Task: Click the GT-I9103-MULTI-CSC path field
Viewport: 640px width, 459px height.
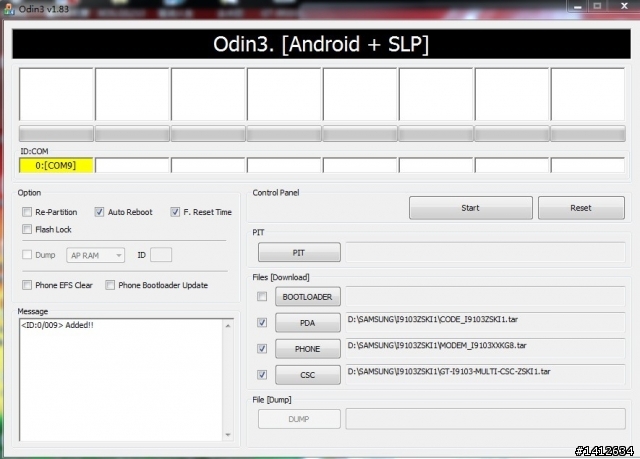Action: 485,375
